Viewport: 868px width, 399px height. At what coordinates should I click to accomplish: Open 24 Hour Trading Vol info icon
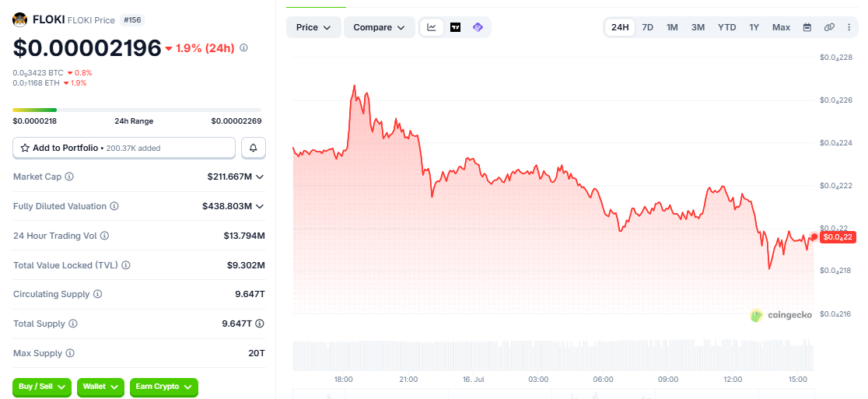105,235
